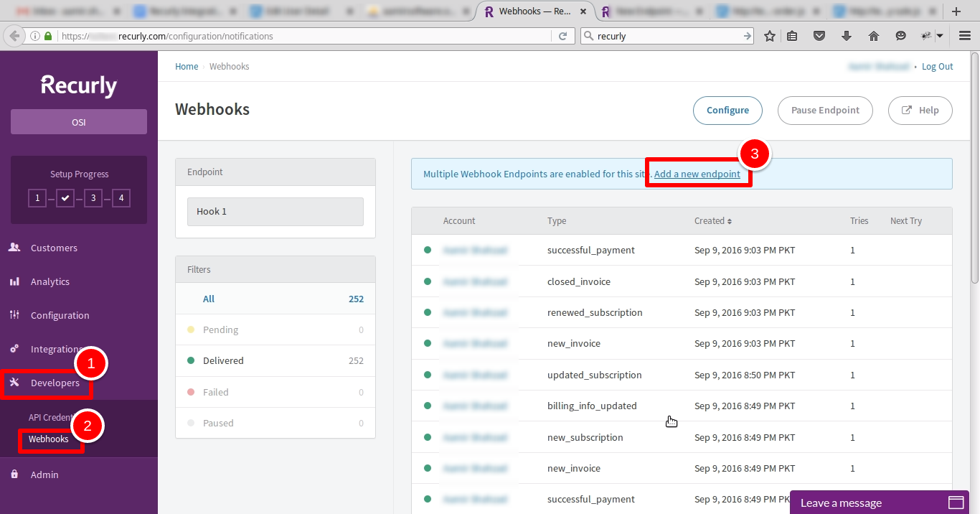The height and width of the screenshot is (514, 980).
Task: Open the Pocket icon in toolbar
Action: click(819, 36)
